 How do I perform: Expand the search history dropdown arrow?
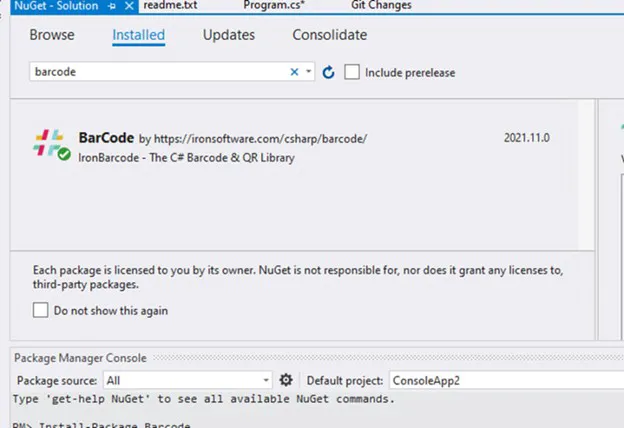pyautogui.click(x=309, y=72)
